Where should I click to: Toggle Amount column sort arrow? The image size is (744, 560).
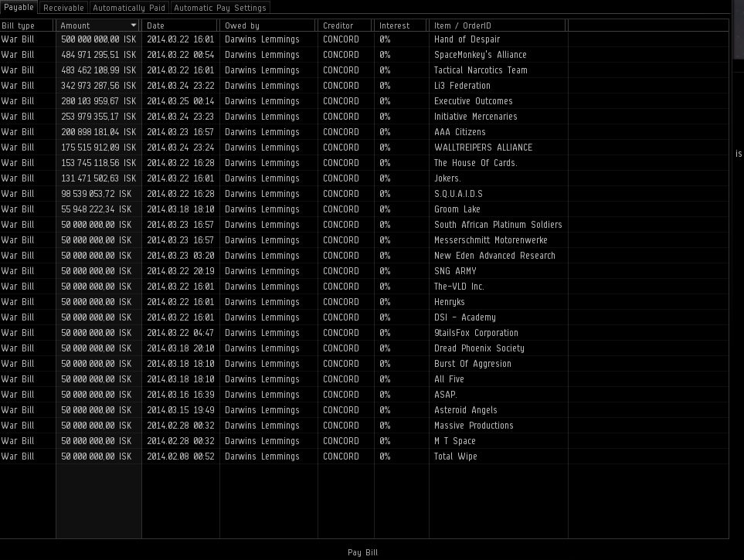134,25
